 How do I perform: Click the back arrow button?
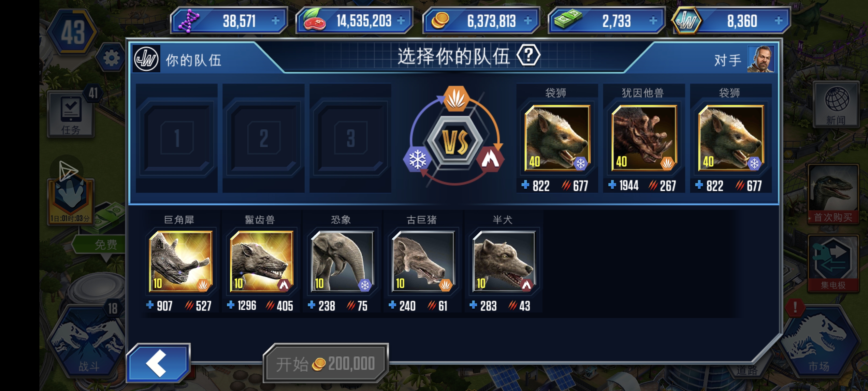[x=158, y=363]
